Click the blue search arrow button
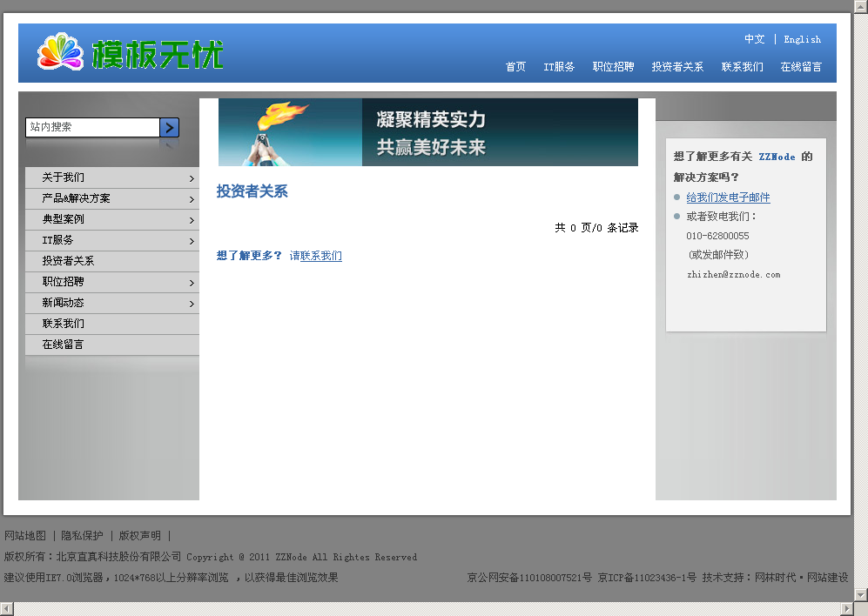This screenshot has width=868, height=616. point(170,128)
